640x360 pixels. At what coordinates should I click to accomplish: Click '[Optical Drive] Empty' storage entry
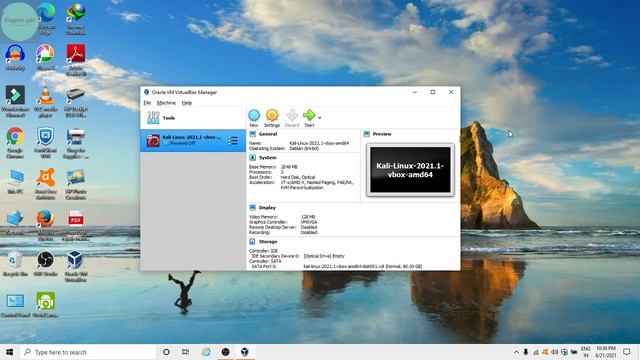(324, 256)
